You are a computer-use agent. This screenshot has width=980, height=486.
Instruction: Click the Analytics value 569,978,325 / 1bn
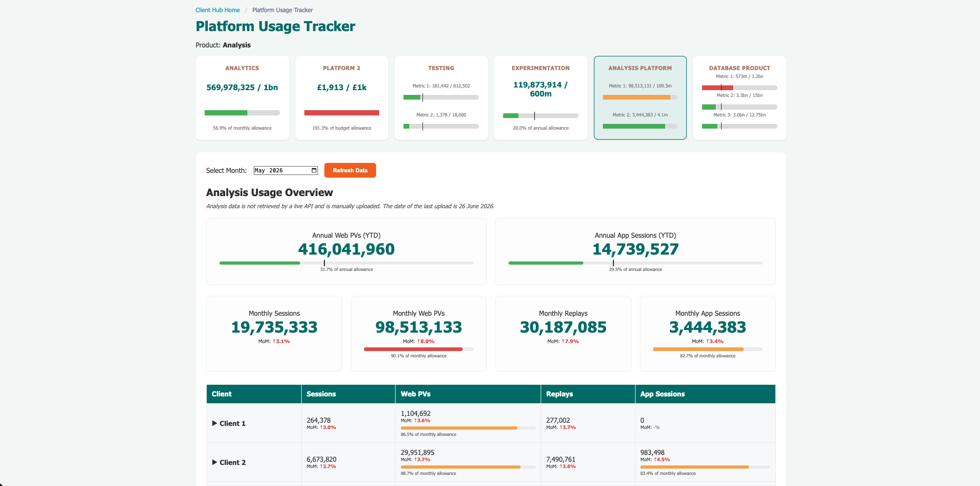(x=242, y=88)
